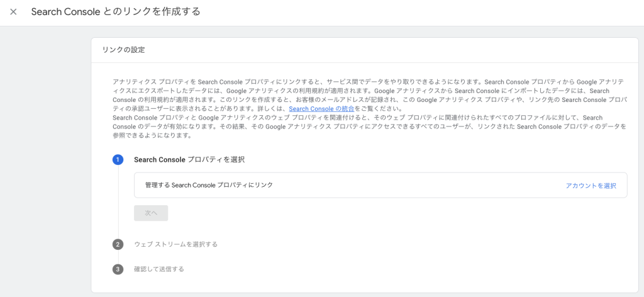Click the 管理する Search Console プロパティにリンク text
The width and height of the screenshot is (644, 297).
pyautogui.click(x=209, y=186)
